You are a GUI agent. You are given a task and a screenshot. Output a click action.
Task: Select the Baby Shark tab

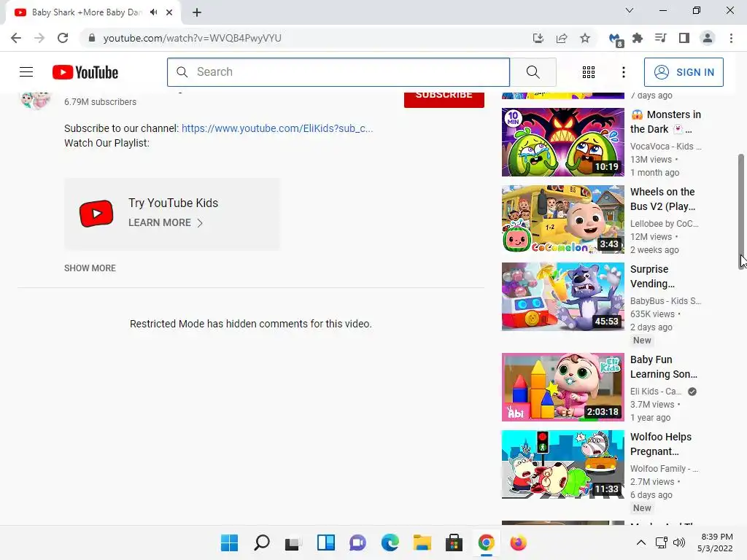87,12
